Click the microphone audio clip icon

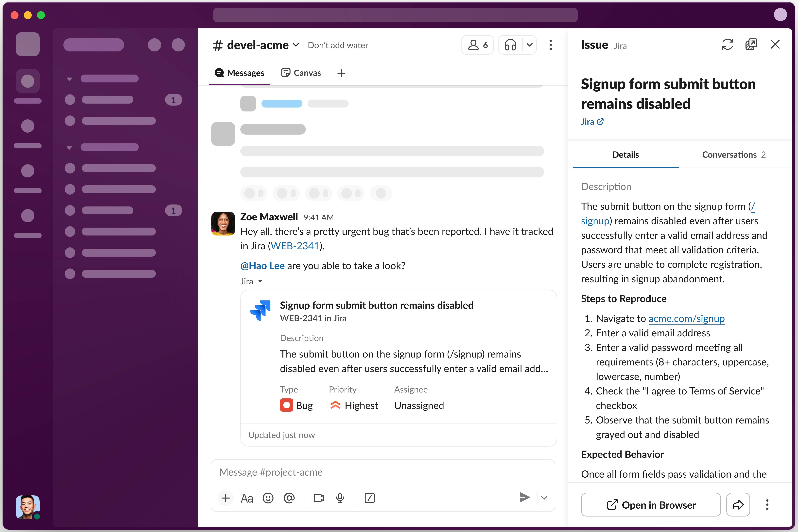pyautogui.click(x=340, y=498)
